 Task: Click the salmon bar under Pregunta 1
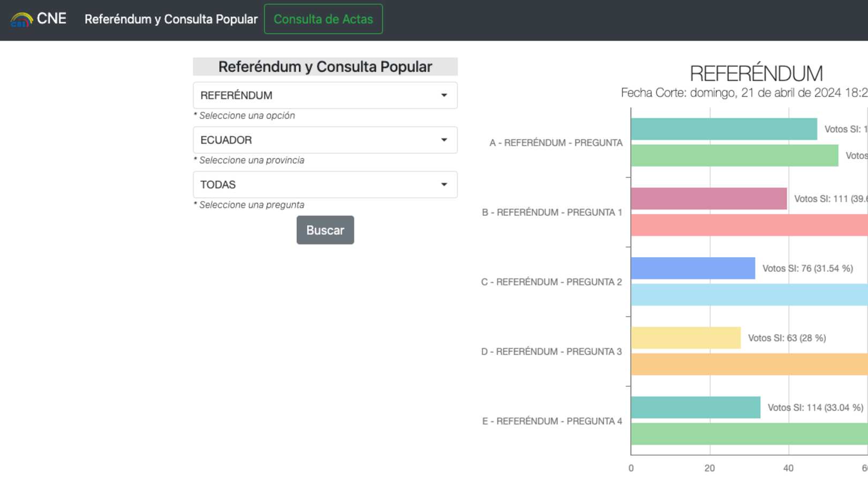point(749,225)
